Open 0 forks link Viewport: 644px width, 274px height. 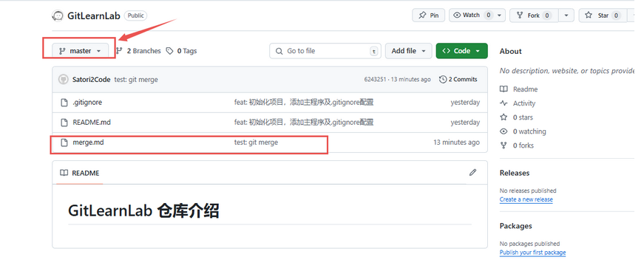523,145
